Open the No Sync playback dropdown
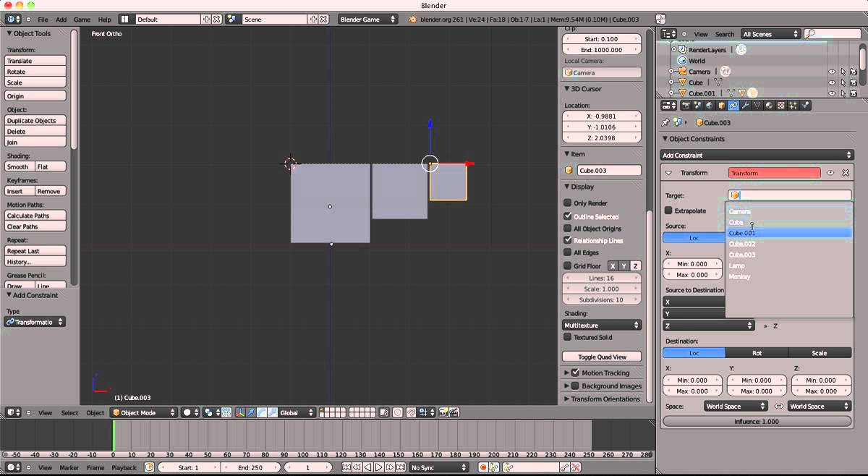Image resolution: width=868 pixels, height=476 pixels. [439, 467]
